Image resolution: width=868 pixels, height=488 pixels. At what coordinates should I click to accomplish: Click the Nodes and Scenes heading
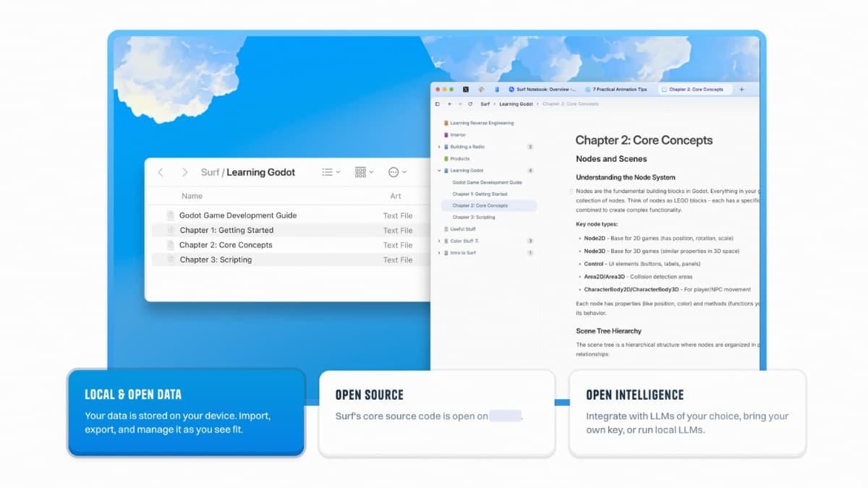(x=611, y=159)
